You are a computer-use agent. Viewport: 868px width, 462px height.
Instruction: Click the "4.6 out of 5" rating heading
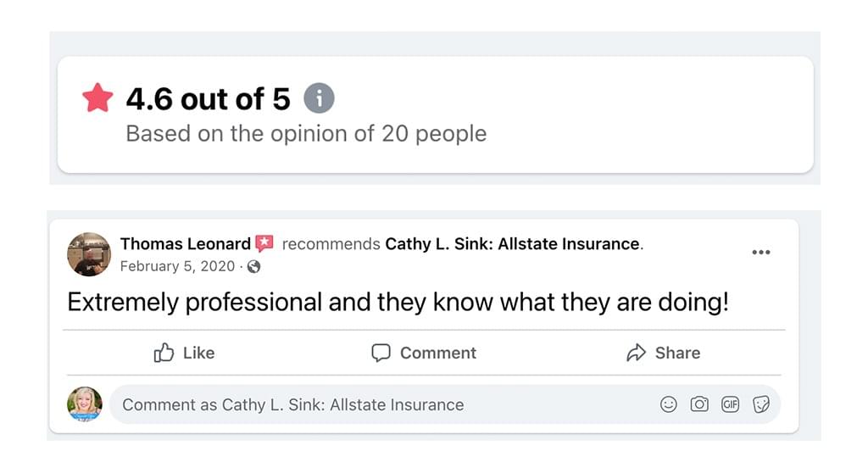(208, 99)
